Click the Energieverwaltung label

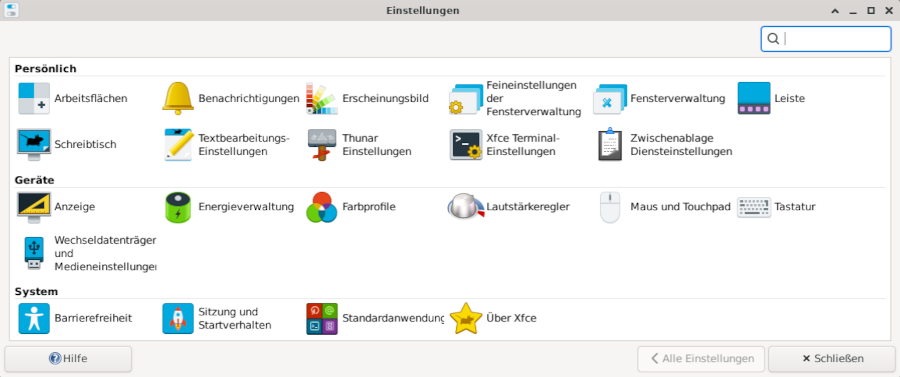pyautogui.click(x=246, y=207)
